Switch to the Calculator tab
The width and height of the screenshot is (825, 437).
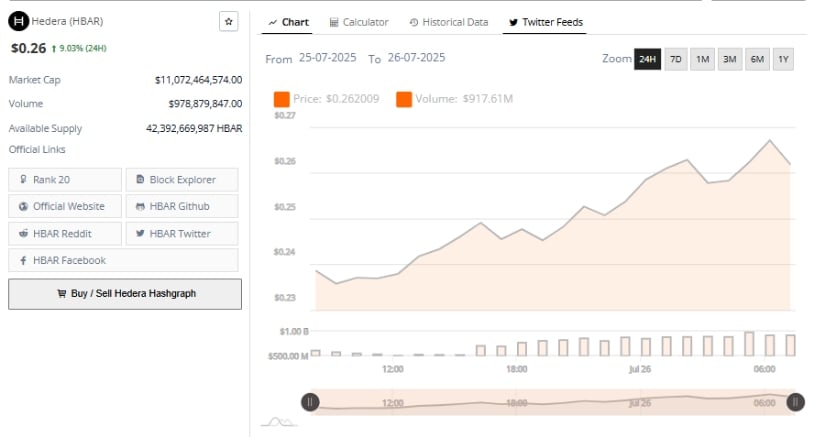point(359,23)
